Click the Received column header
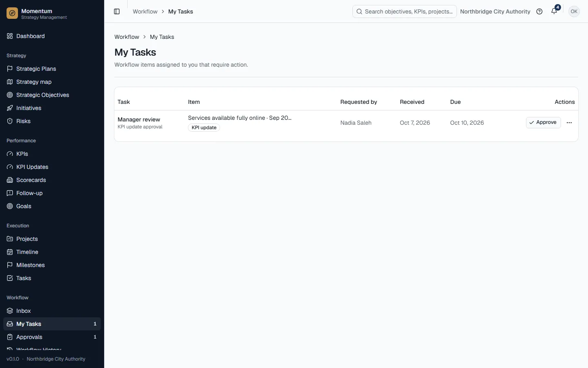The image size is (588, 368). coord(412,102)
